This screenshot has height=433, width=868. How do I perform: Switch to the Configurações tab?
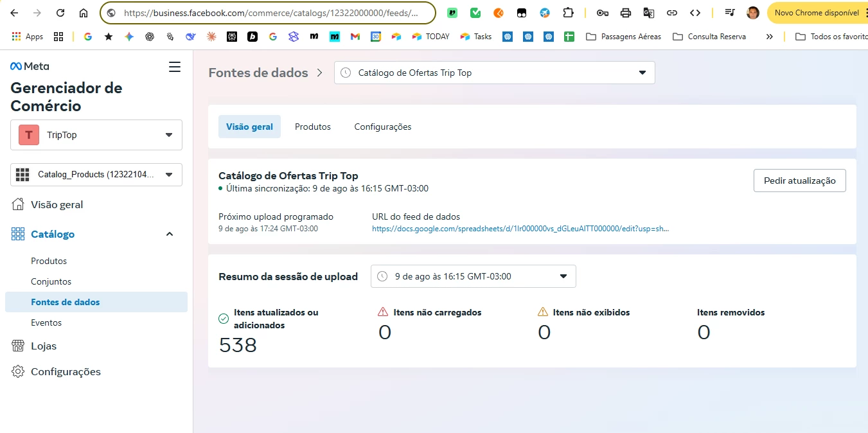[x=383, y=127]
